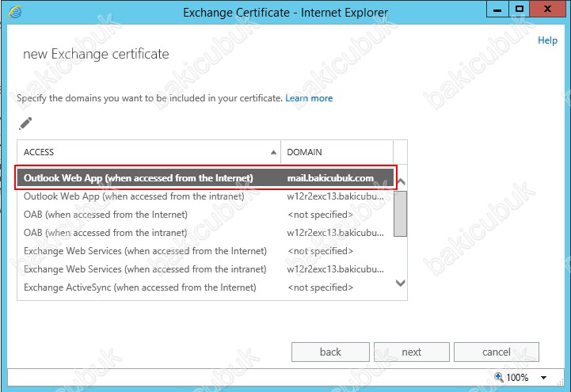Click the cancel button
The width and height of the screenshot is (571, 392).
[x=497, y=352]
